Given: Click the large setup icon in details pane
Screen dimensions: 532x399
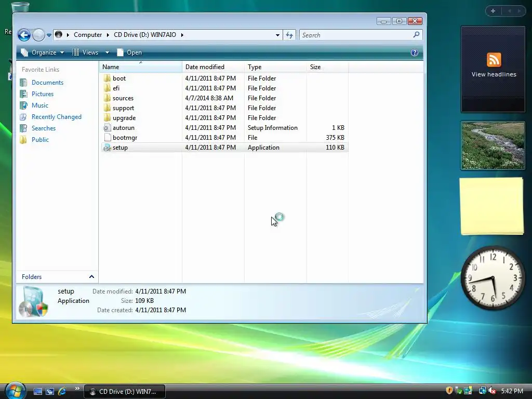Looking at the screenshot, I should coord(33,302).
